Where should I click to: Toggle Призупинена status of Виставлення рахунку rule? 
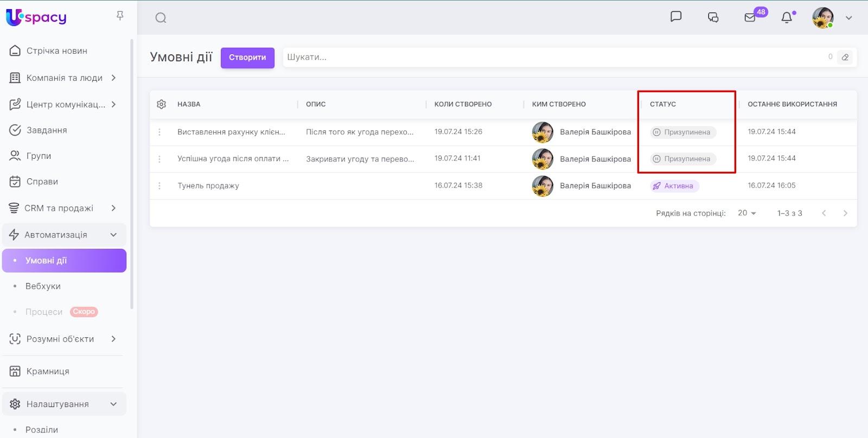click(x=683, y=132)
